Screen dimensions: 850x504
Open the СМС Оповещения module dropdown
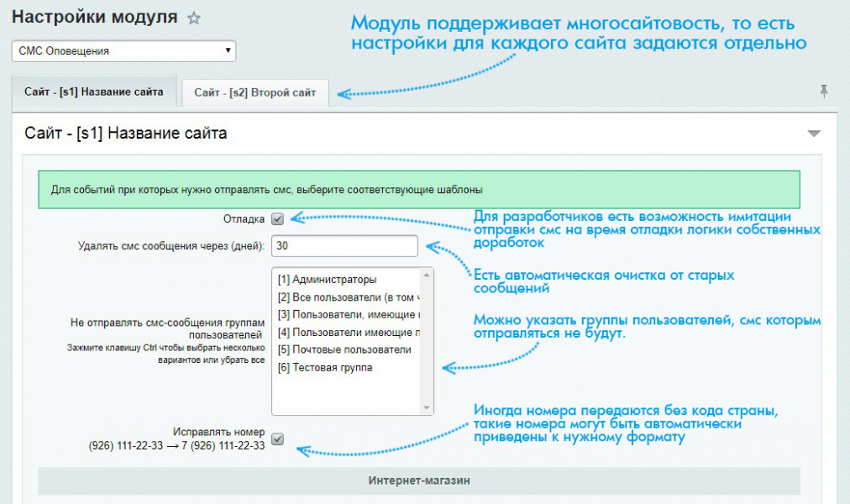point(123,51)
